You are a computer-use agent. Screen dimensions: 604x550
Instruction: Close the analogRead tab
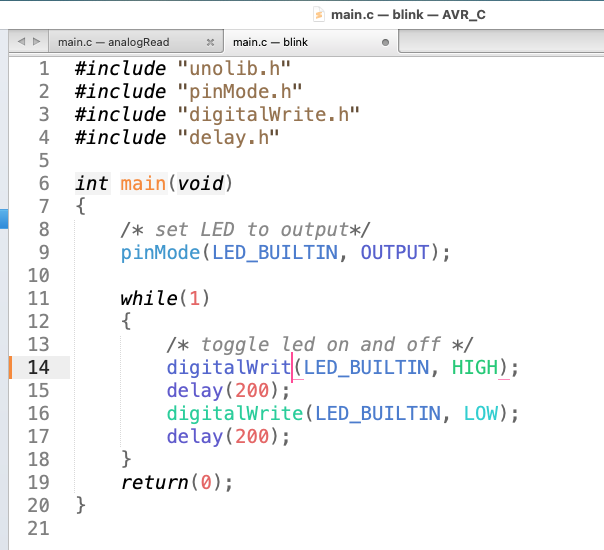[210, 42]
